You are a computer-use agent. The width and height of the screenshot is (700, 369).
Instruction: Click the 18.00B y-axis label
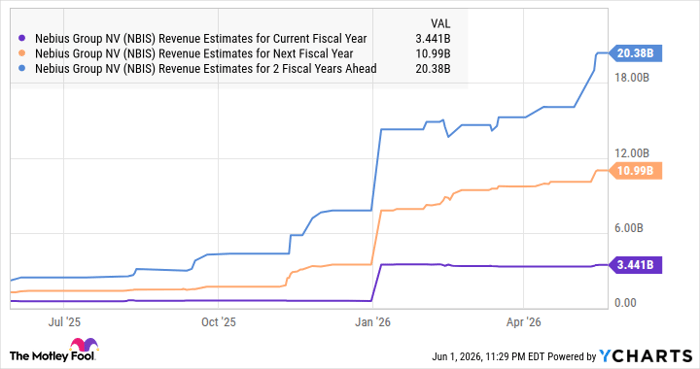tap(632, 78)
